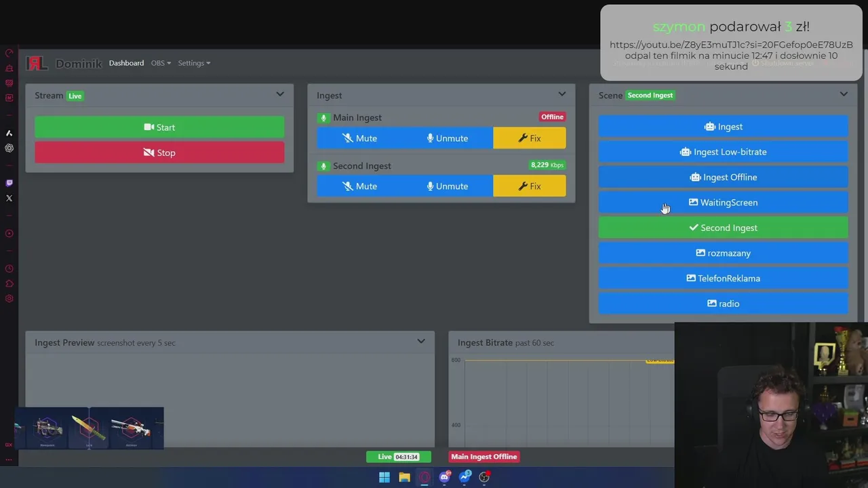The image size is (868, 488).
Task: Click the Opera GX taskbar icon
Action: point(425,477)
